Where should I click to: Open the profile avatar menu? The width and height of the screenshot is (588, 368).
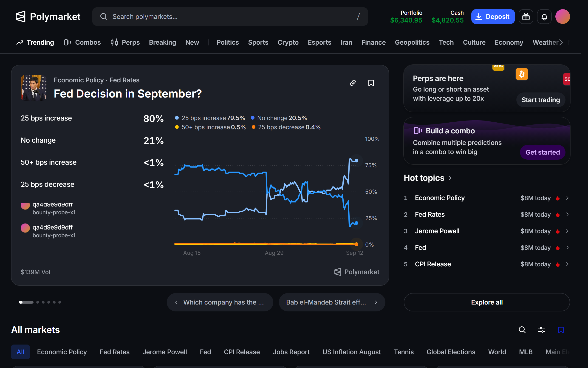(563, 17)
